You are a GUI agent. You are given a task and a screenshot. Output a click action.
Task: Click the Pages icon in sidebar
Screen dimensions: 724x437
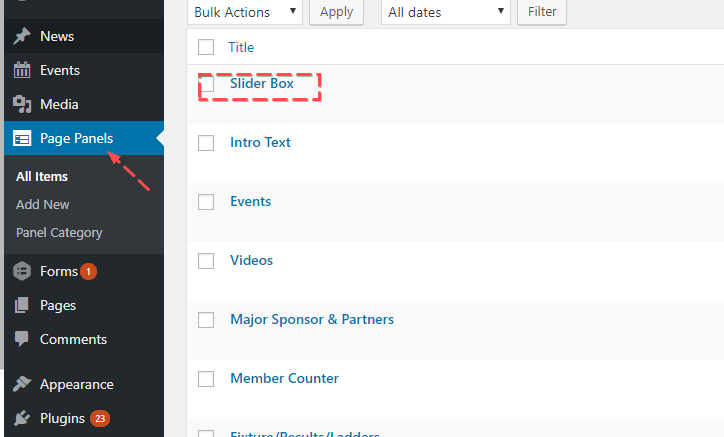22,306
